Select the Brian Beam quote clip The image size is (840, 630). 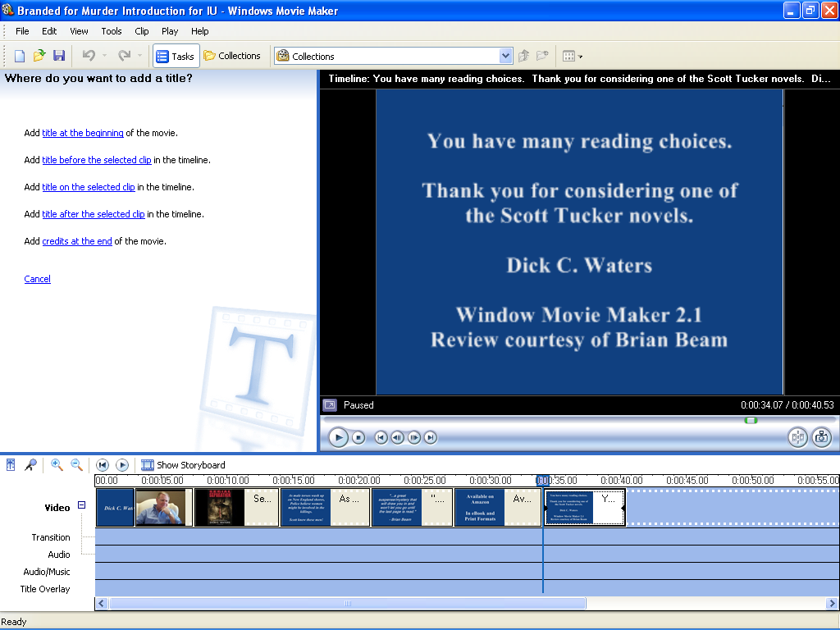[x=412, y=507]
